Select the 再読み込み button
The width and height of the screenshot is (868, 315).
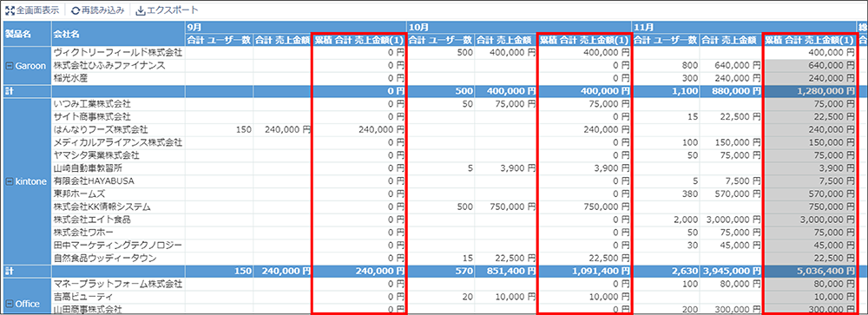(97, 10)
